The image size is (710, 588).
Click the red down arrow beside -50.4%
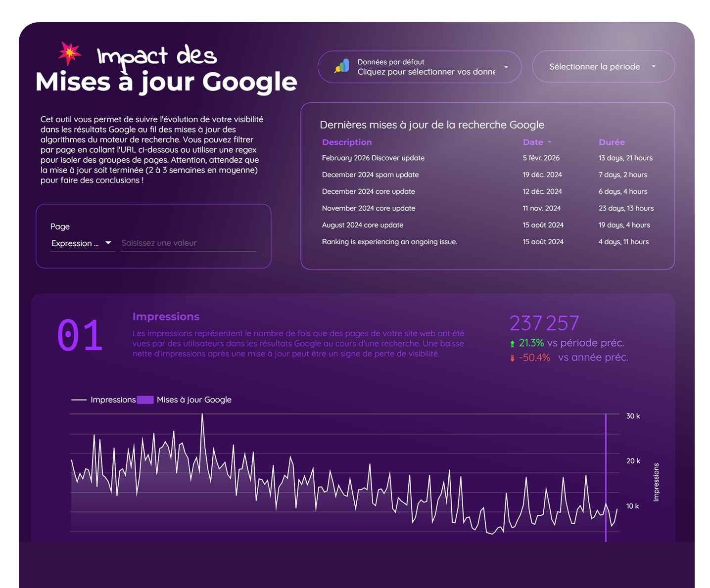point(512,358)
